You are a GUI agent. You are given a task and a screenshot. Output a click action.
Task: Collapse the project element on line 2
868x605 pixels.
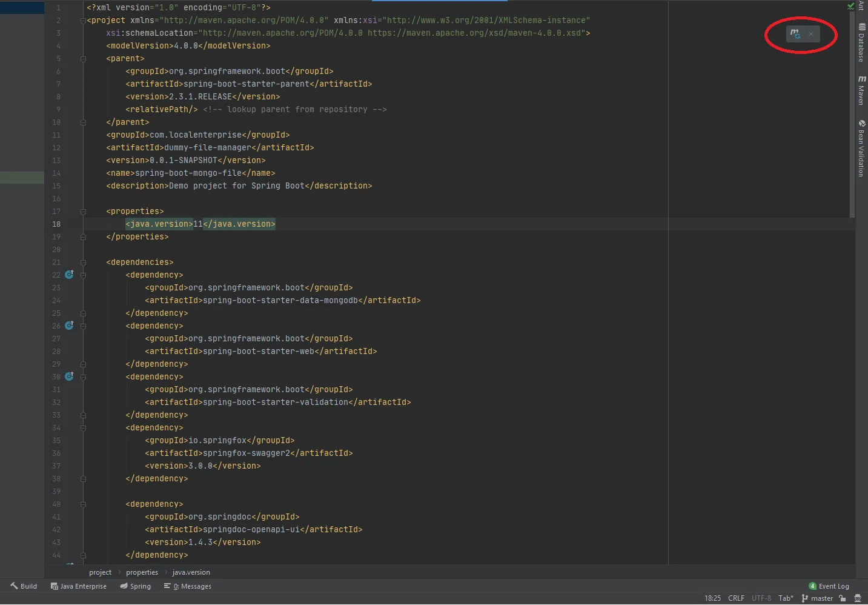tap(83, 21)
